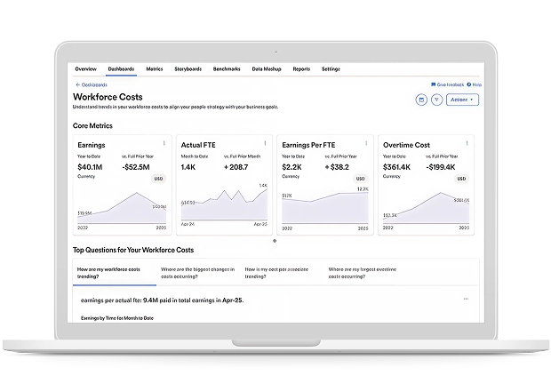The width and height of the screenshot is (551, 392).
Task: Click the Core Metrics heading
Action: click(92, 125)
